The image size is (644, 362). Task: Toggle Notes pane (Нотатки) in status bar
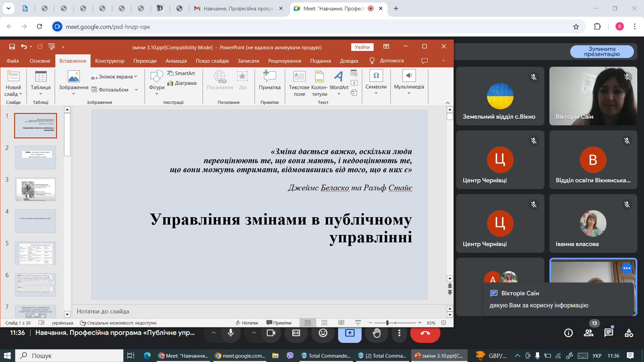[247, 323]
